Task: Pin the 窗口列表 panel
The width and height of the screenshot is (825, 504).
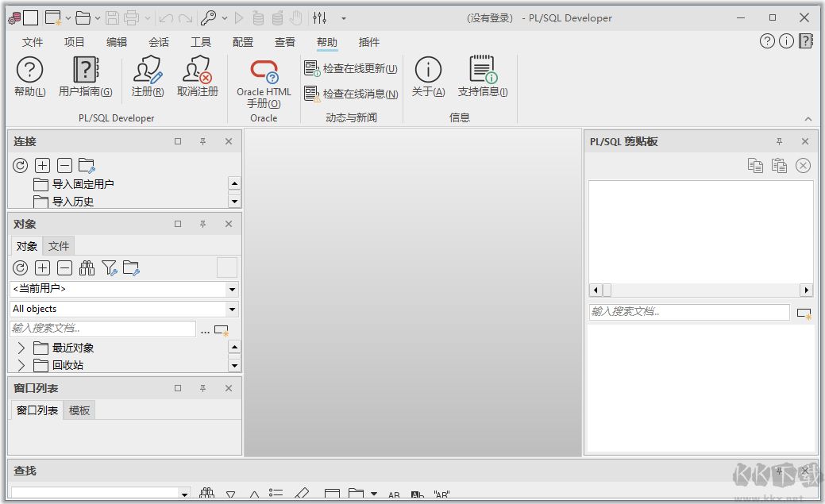Action: (x=202, y=388)
